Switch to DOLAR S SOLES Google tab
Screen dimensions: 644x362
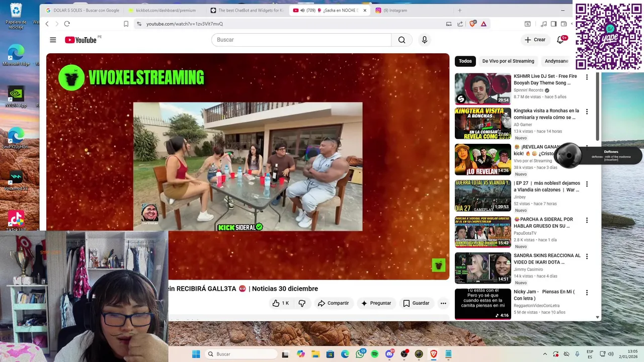83,10
